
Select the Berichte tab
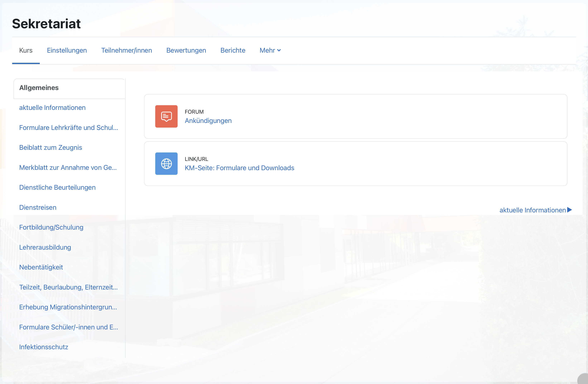pyautogui.click(x=232, y=50)
